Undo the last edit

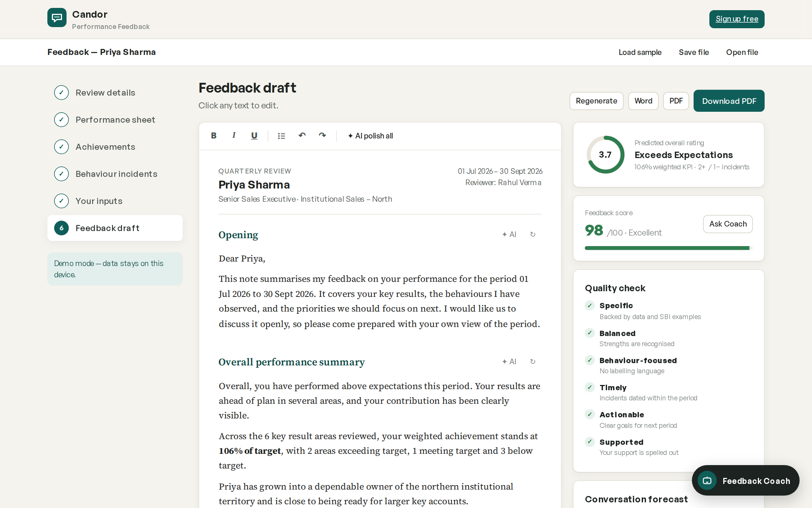[x=302, y=135]
